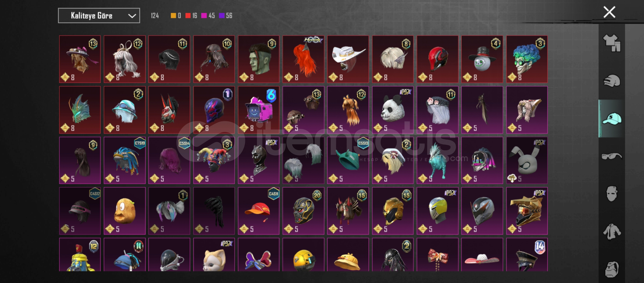Select the white cowboy hat item
The image size is (644, 283).
348,59
